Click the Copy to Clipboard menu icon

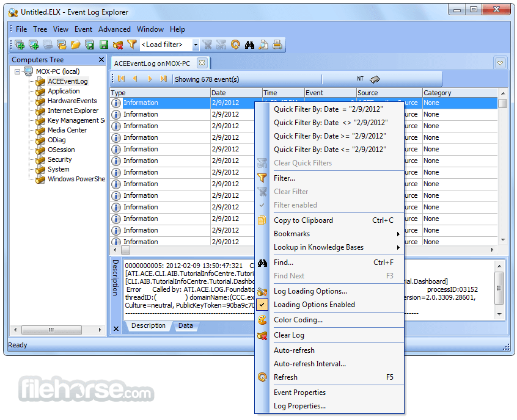tap(262, 220)
